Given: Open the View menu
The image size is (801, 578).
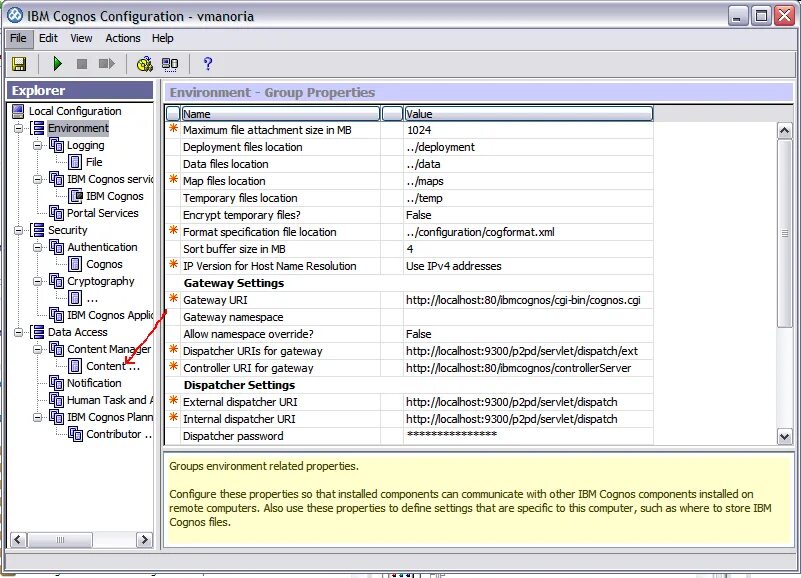Looking at the screenshot, I should tap(81, 38).
